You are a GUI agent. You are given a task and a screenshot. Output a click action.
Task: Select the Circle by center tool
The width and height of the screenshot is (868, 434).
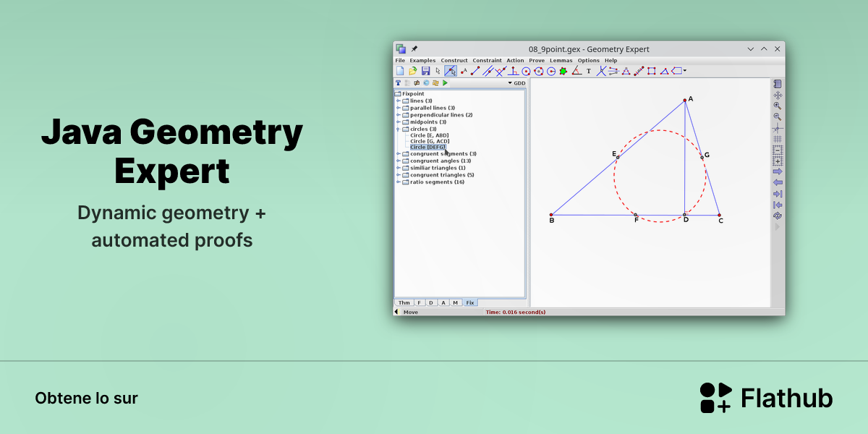tap(527, 71)
